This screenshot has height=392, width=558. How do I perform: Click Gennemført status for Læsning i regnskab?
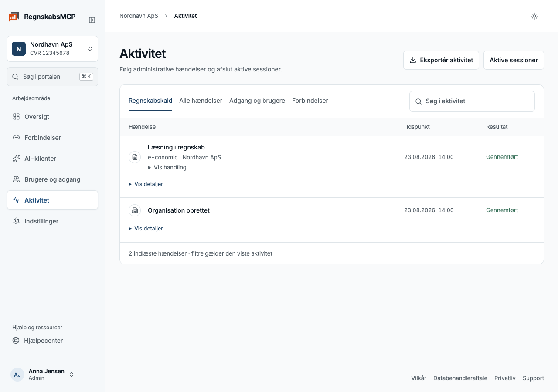pos(502,157)
